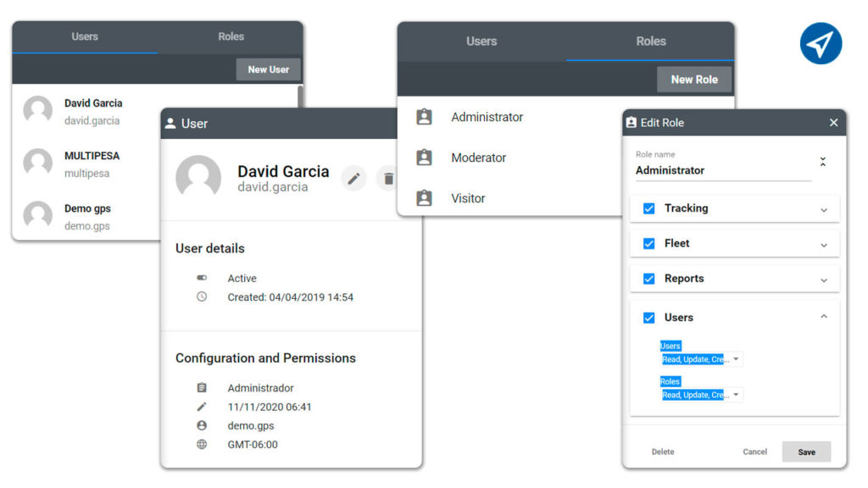Click Created: 04/04/2019 14:54 text
868x488 pixels.
(290, 297)
